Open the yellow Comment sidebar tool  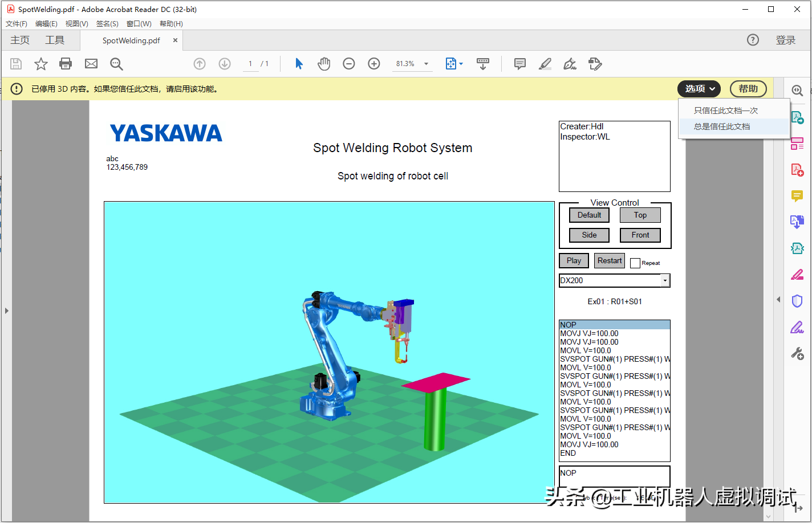click(797, 196)
